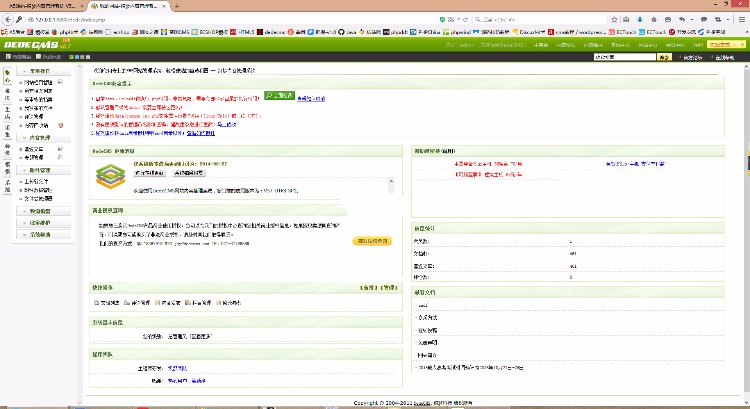Select the 模块 vertical tab on left edge
The image size is (750, 409).
pos(7,94)
